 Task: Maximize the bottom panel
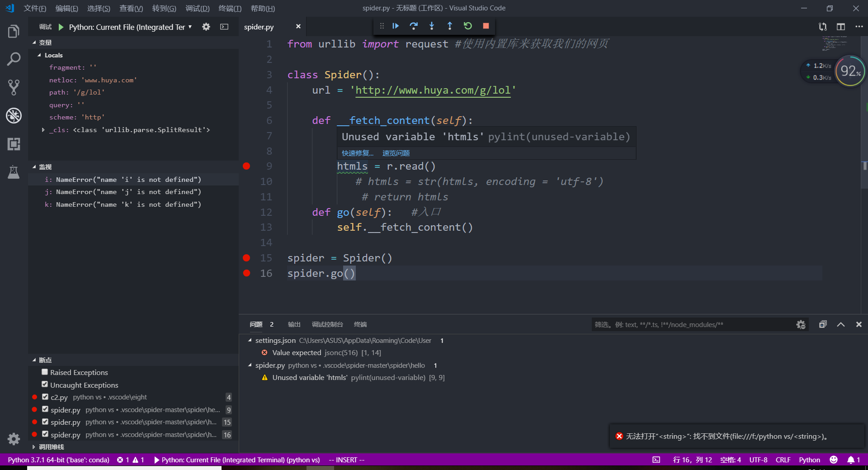tap(841, 324)
